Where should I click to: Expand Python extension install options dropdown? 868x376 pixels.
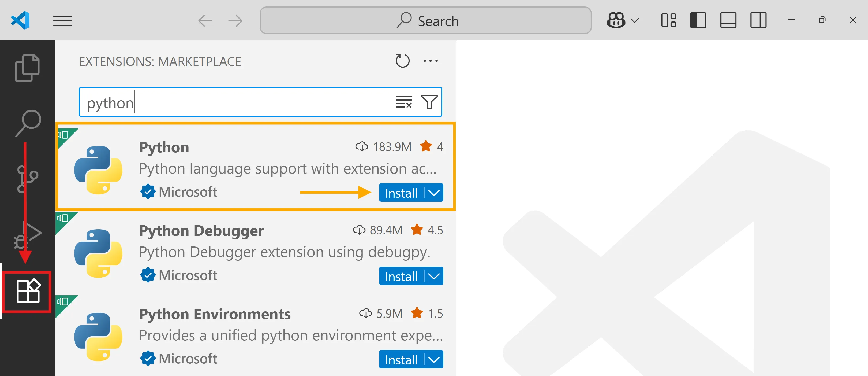(434, 193)
